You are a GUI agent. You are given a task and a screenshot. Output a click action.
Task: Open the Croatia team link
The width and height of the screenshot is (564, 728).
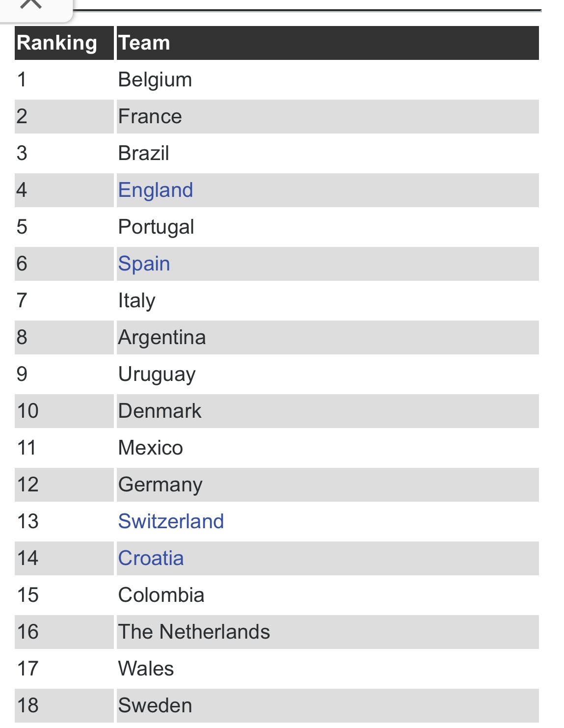click(x=151, y=558)
